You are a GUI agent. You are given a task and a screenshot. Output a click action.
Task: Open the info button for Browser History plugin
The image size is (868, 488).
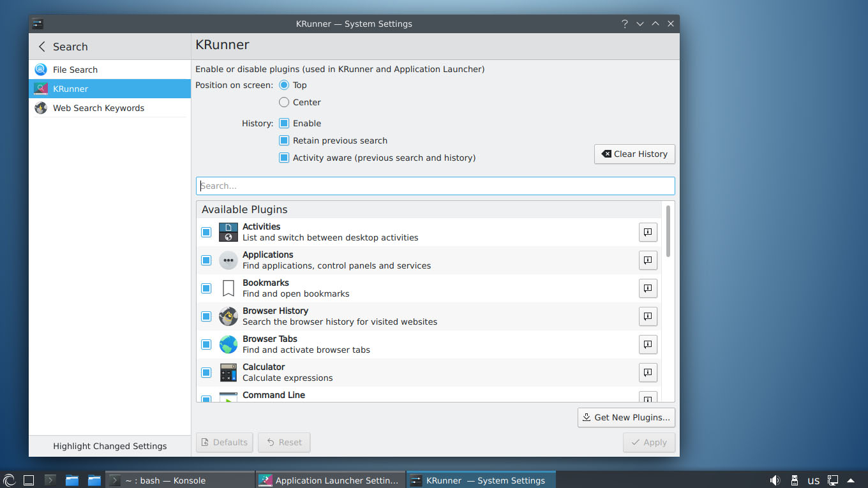click(648, 316)
